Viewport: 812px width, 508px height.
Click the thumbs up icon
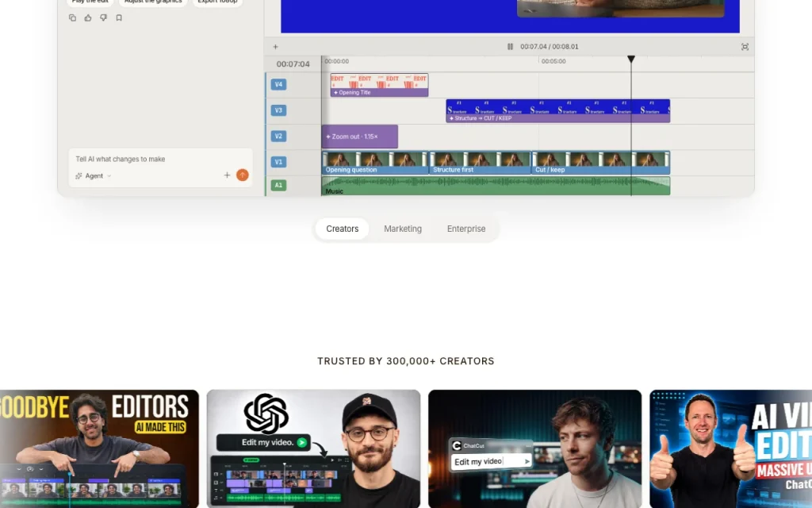(88, 17)
